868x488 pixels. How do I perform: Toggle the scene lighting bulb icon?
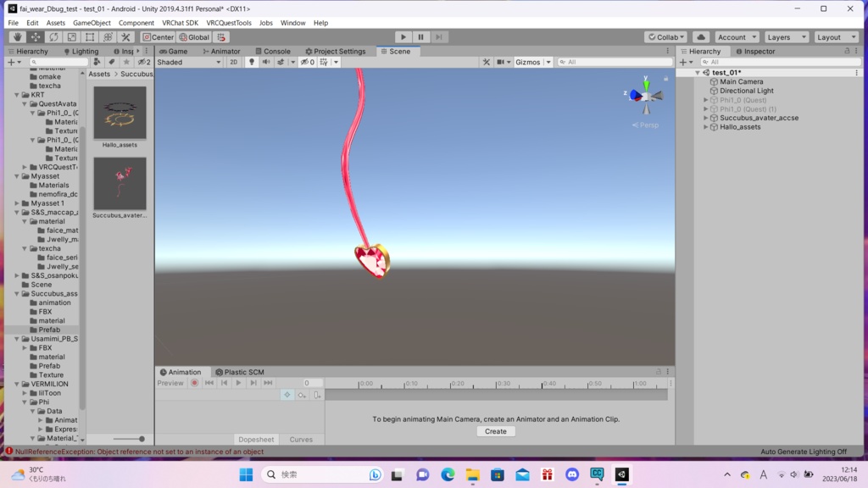252,62
